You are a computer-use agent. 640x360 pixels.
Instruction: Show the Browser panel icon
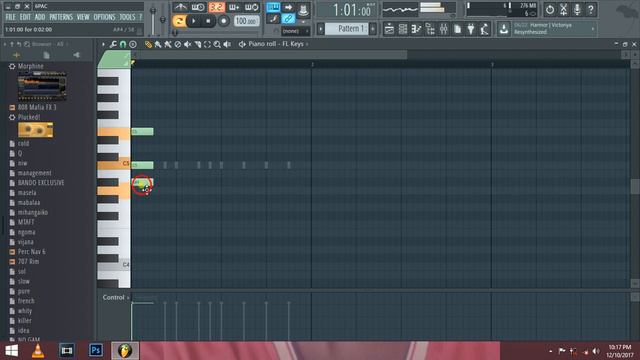tap(430, 29)
